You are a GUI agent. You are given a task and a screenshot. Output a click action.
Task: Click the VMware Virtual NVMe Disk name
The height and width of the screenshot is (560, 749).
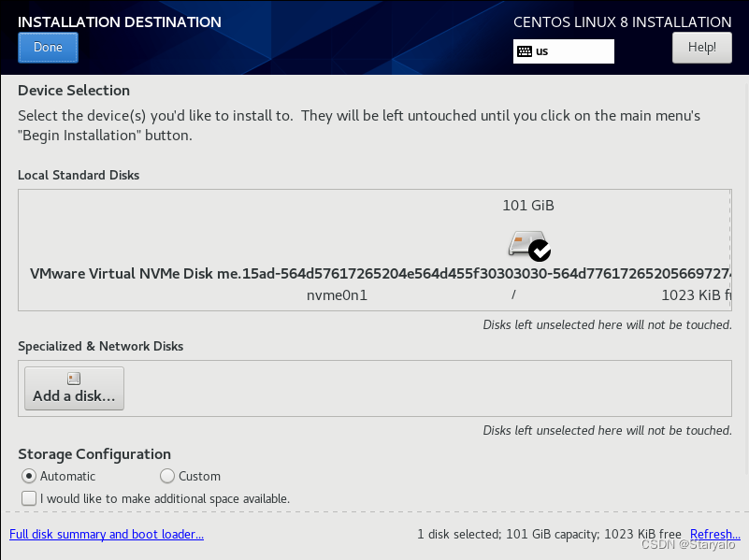point(381,274)
